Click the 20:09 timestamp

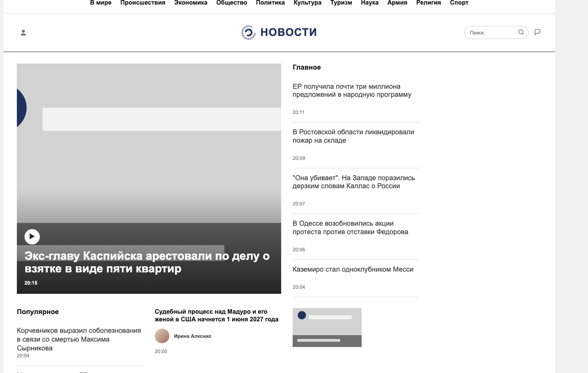tap(299, 158)
